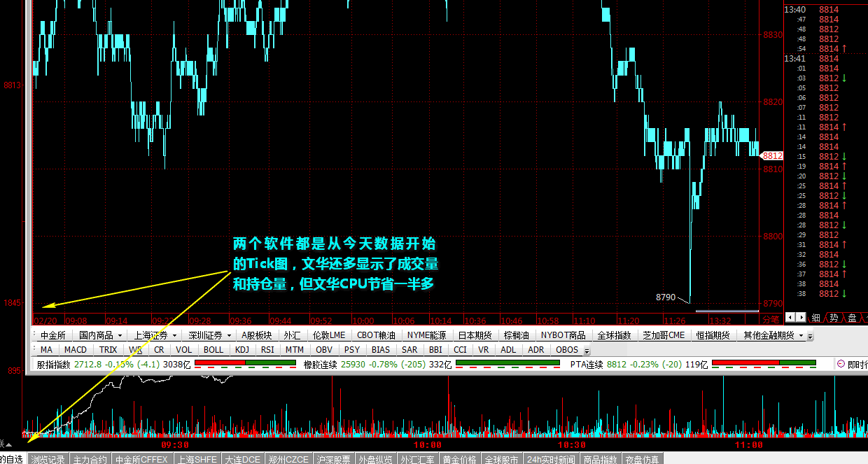Open the 黄金价格 tab

(x=461, y=459)
